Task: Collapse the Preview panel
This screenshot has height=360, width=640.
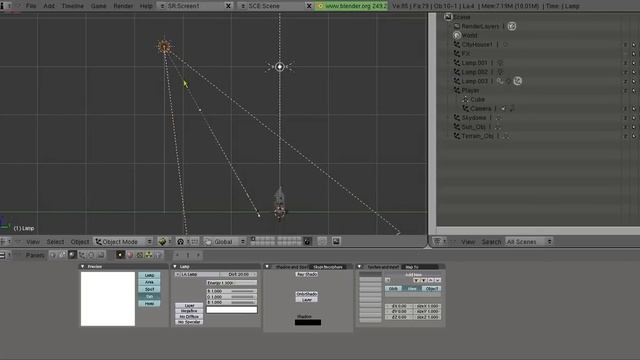Action: tap(83, 267)
